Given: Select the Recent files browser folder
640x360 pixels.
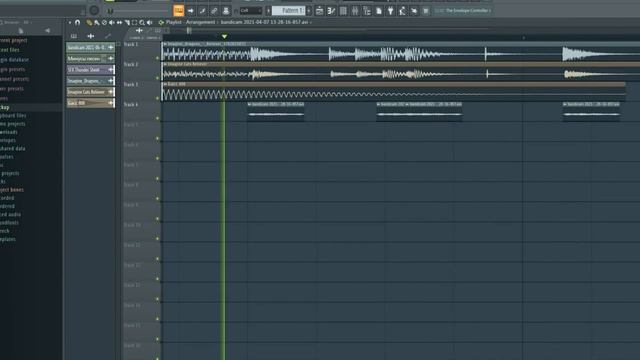Looking at the screenshot, I should click(10, 50).
